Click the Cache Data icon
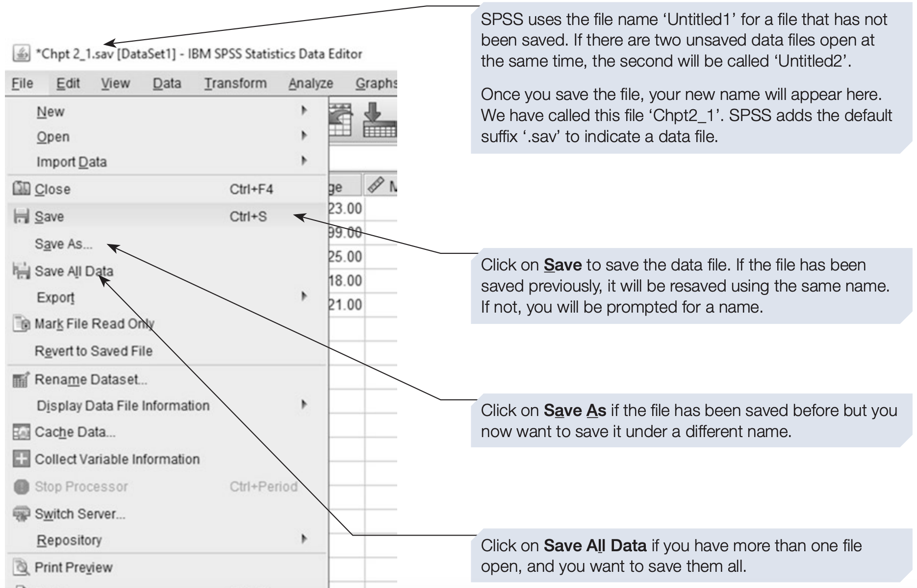The width and height of the screenshot is (917, 588). point(21,432)
